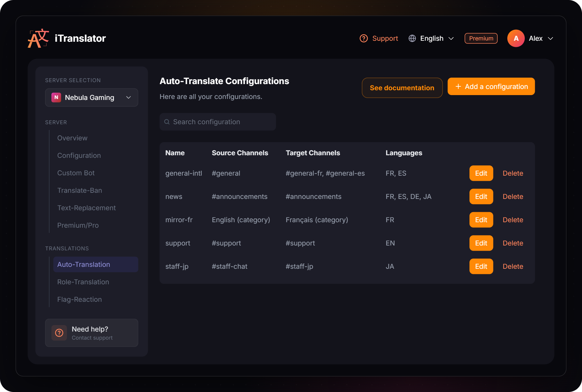
Task: Click Add a configuration button
Action: point(491,86)
